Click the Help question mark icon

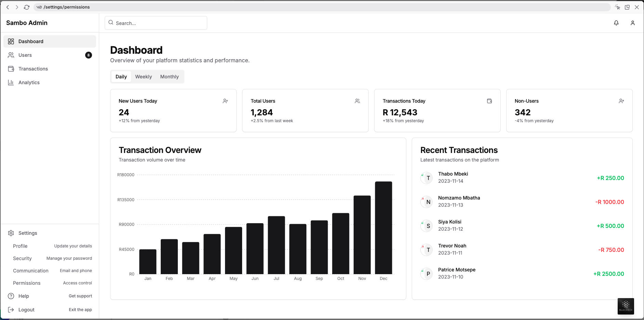(x=11, y=296)
